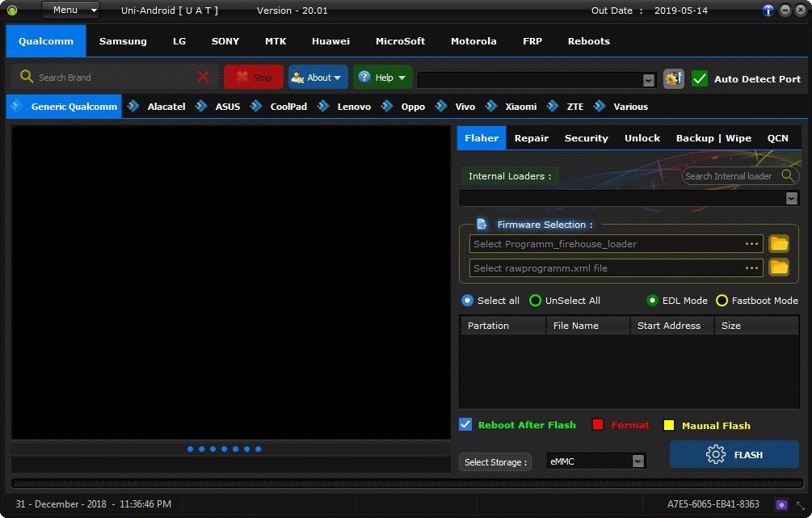This screenshot has height=518, width=812.
Task: Click the three dots for loader file
Action: click(751, 243)
